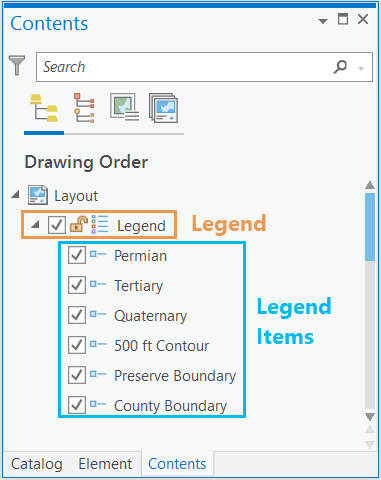Select List By Map Series Pages view

click(163, 108)
